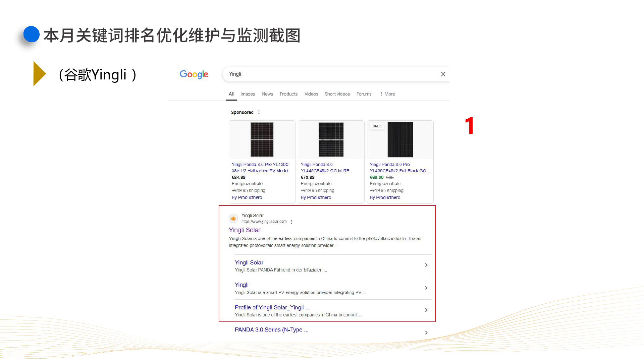This screenshot has width=644, height=362.
Task: Expand the Yingli Solar sitelink chevron
Action: (x=426, y=265)
